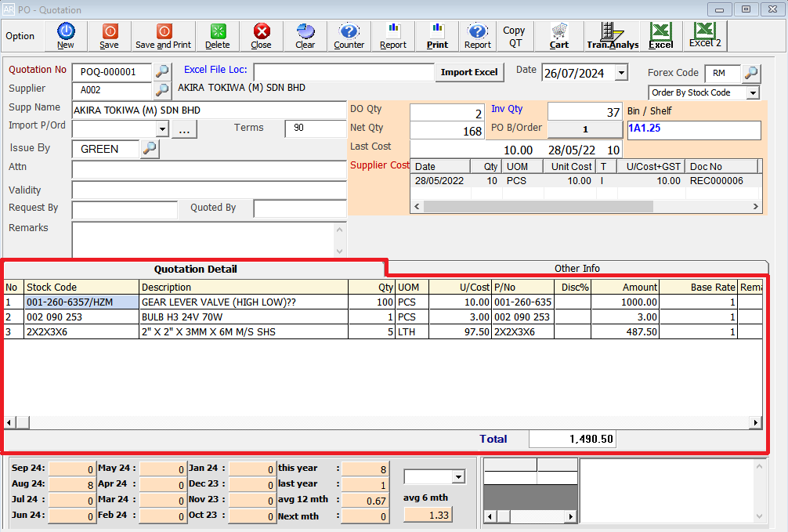Focus the Validity input field
The image size is (788, 532).
(x=209, y=190)
